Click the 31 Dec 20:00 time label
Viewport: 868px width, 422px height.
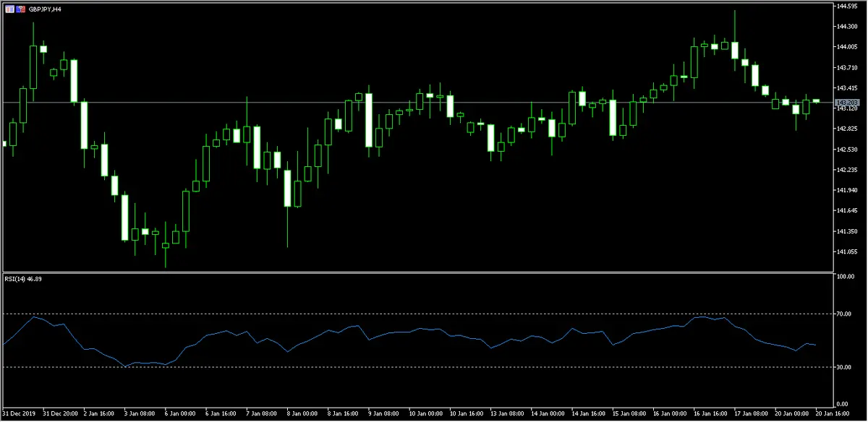[x=62, y=415]
